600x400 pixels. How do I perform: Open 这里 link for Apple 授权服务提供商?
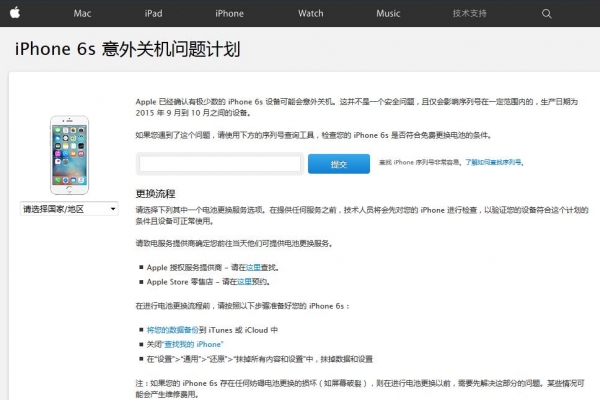pyautogui.click(x=253, y=267)
